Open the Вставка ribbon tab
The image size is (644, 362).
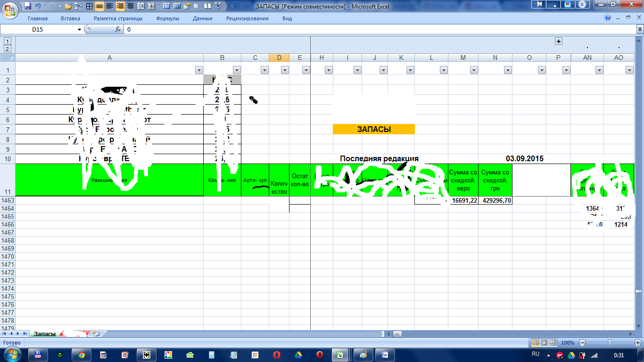pos(70,18)
